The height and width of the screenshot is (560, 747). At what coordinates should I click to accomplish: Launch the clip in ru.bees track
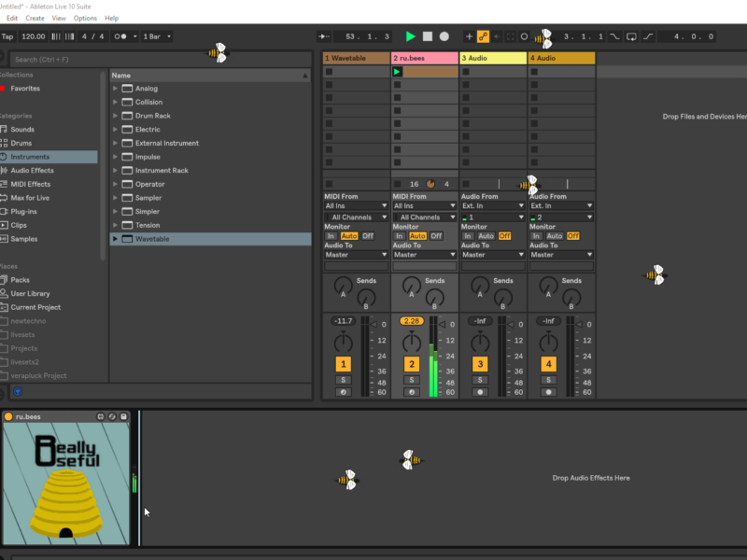point(397,72)
